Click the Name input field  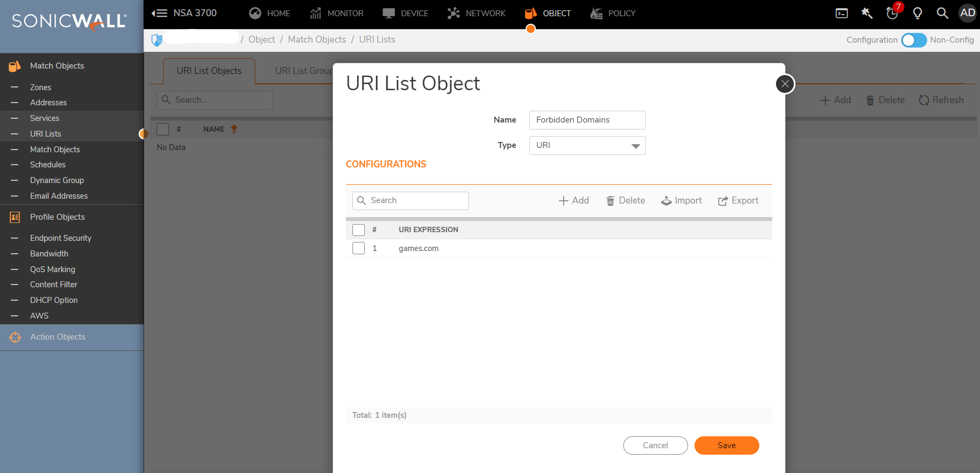587,120
